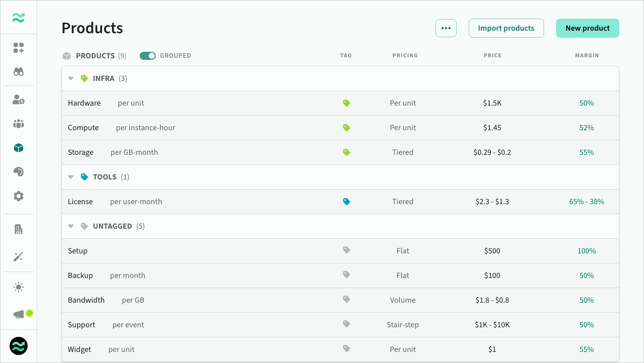Click the magic wand icon
The width and height of the screenshot is (644, 363).
(x=19, y=257)
